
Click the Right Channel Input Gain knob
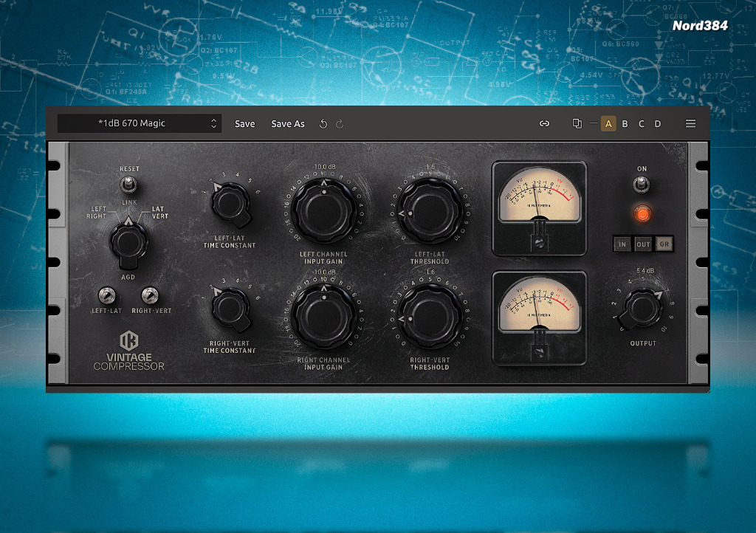(323, 316)
